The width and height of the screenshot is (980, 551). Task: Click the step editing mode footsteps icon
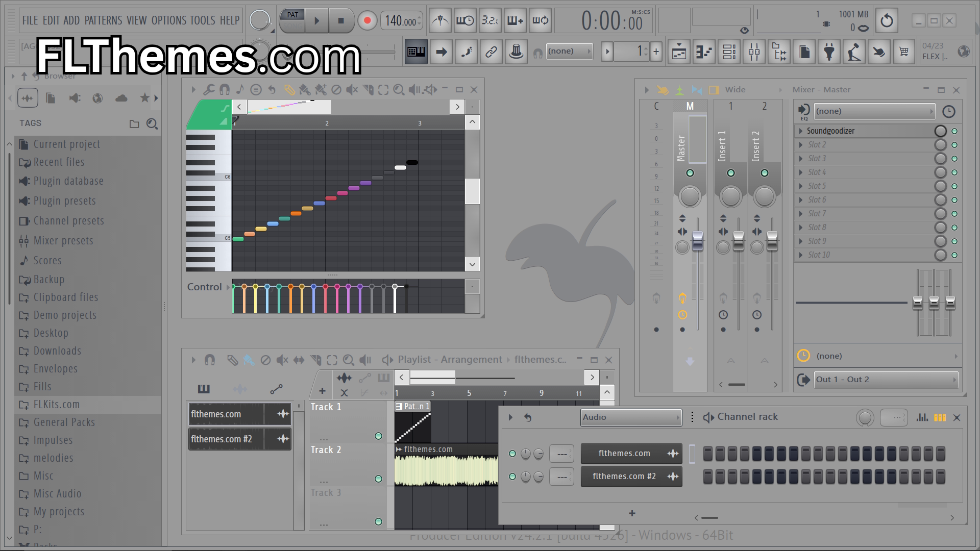[466, 52]
